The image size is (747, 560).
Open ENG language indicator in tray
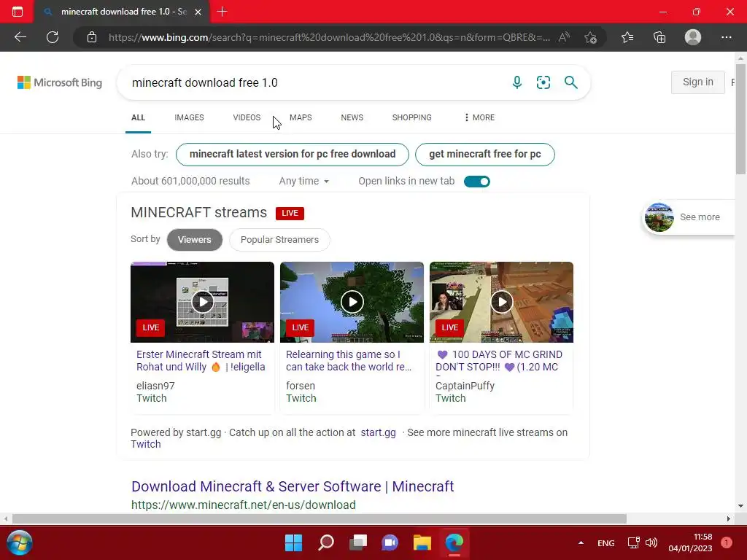click(x=606, y=542)
